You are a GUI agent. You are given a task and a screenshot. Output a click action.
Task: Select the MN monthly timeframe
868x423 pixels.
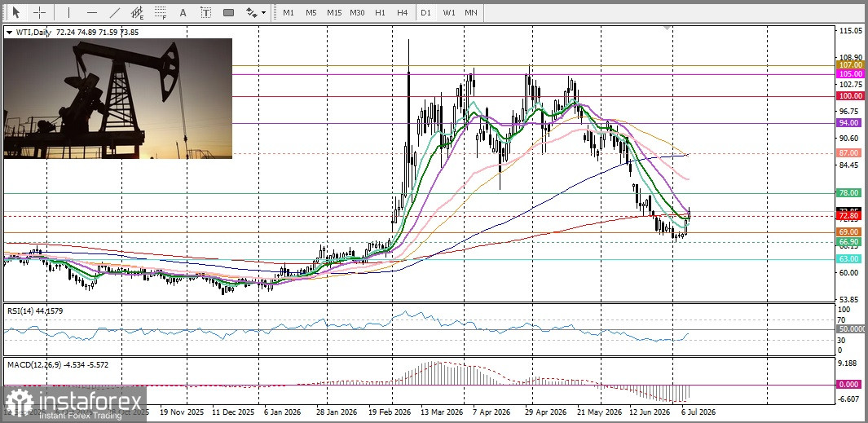tap(471, 12)
